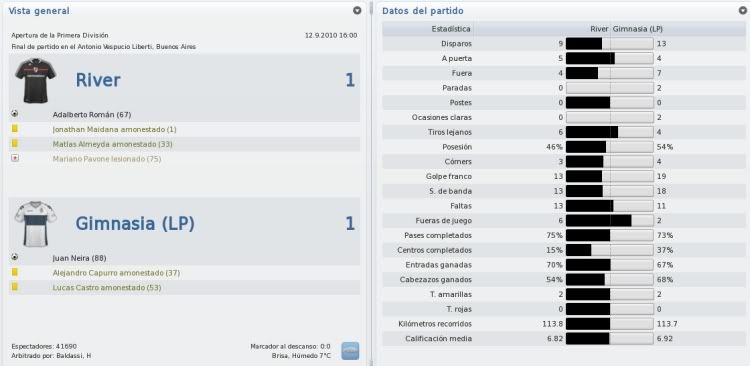This screenshot has width=750, height=366.
Task: Click the goal ball icon beside Adalberto Román
Action: tap(15, 114)
